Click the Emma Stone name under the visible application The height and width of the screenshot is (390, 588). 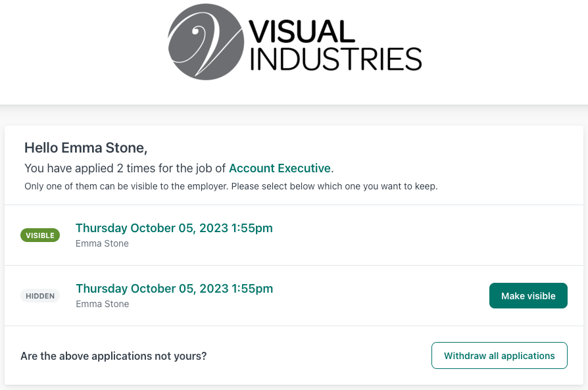102,243
